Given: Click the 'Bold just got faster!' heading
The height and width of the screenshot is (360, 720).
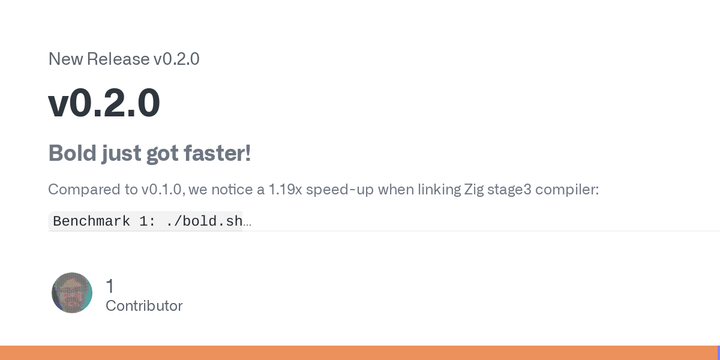Looking at the screenshot, I should click(x=150, y=153).
